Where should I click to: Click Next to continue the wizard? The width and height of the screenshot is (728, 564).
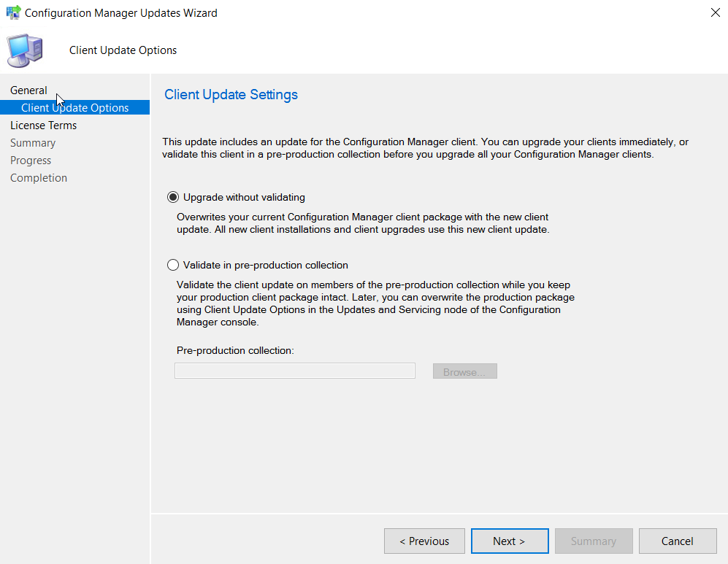[x=510, y=541]
